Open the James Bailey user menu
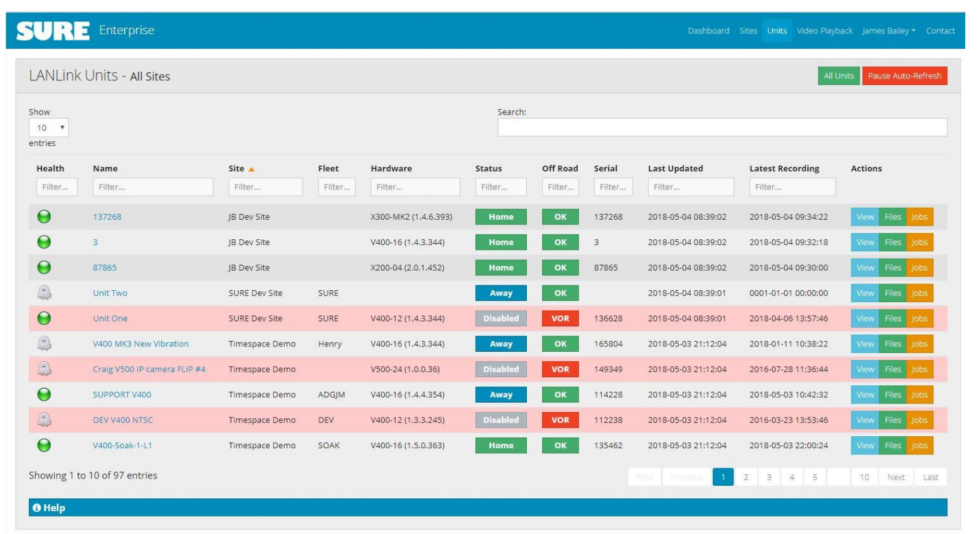This screenshot has height=534, width=980. (x=888, y=31)
